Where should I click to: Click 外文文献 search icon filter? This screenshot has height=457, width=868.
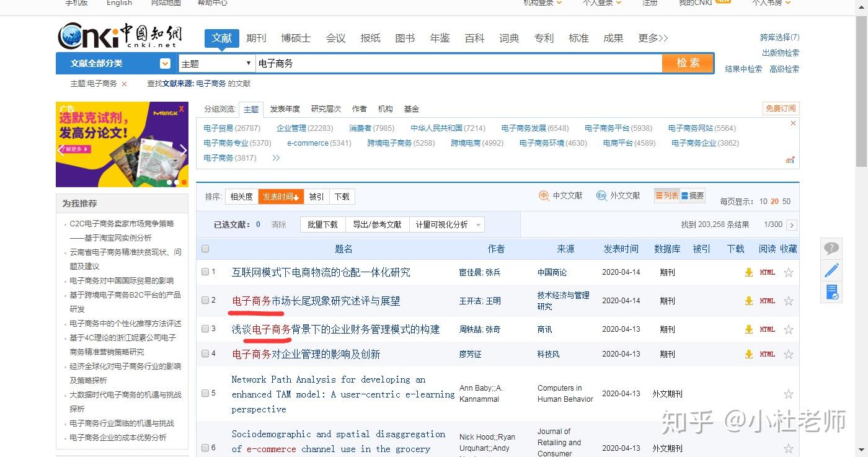click(x=618, y=195)
